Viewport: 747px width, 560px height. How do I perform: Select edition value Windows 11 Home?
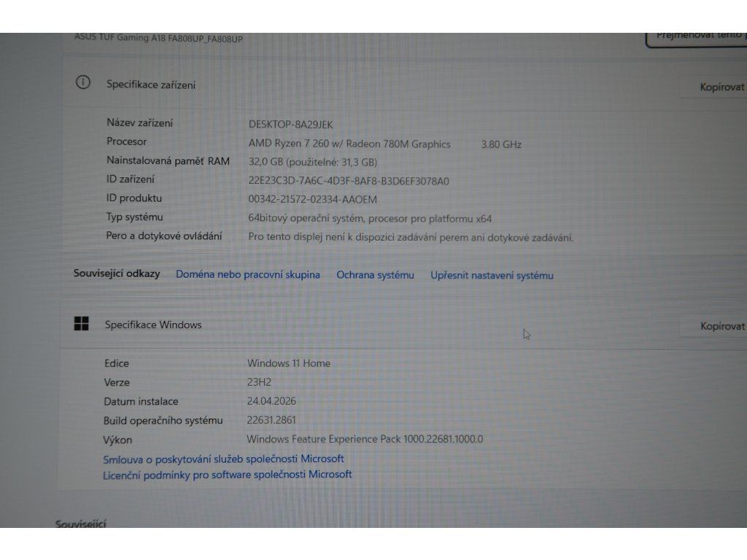point(289,363)
